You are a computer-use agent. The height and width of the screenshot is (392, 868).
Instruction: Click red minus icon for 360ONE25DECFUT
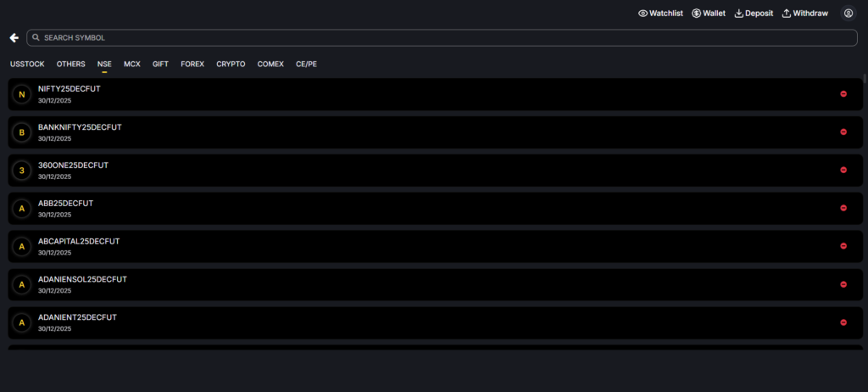843,170
